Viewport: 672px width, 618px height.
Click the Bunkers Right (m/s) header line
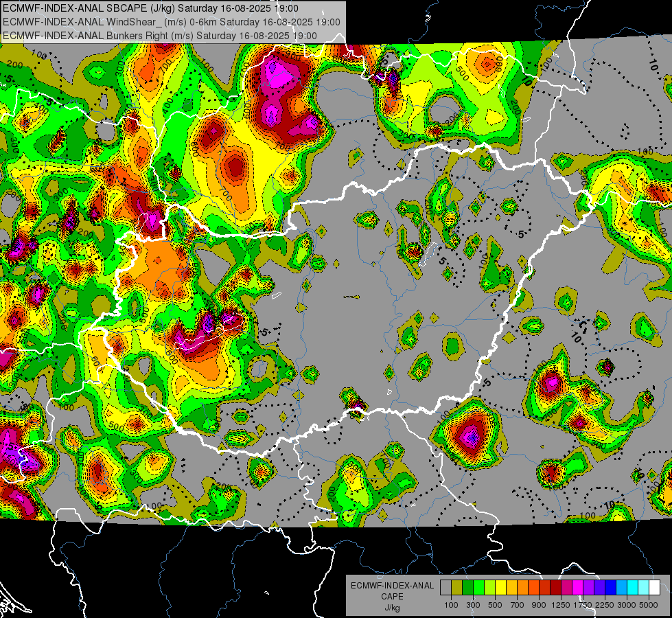click(x=160, y=36)
